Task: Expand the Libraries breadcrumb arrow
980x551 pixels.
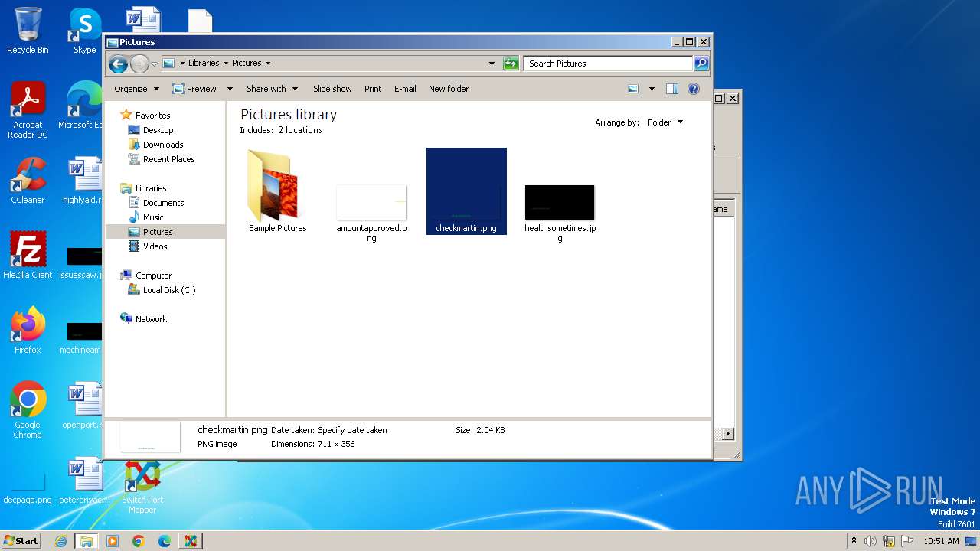Action: 225,64
